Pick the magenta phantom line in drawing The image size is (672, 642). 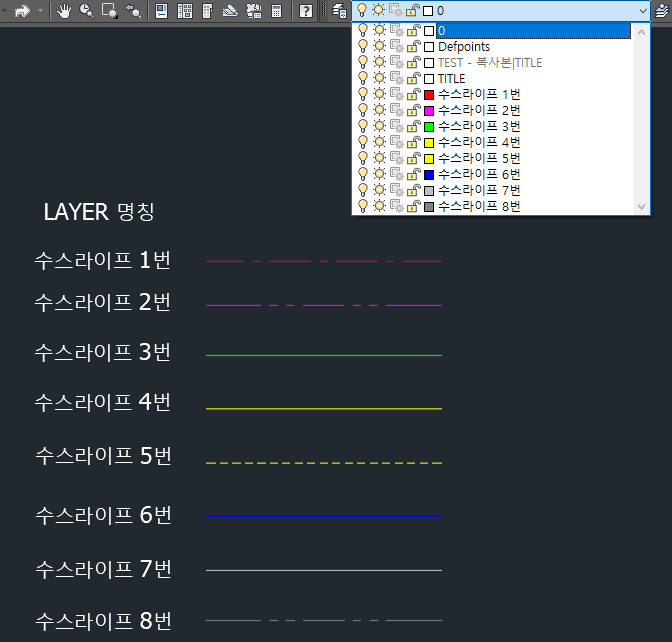[x=324, y=306]
